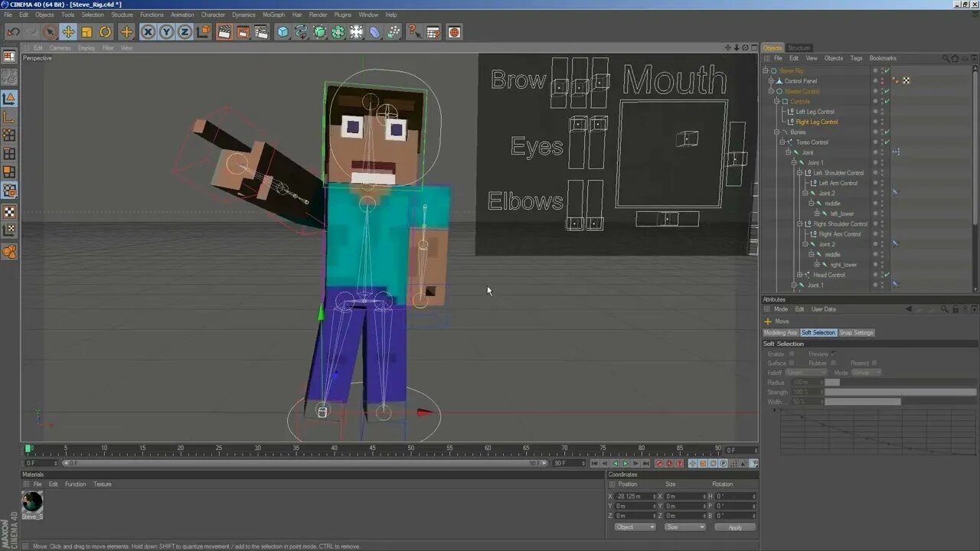
Task: Collapse the Bones group node
Action: click(x=776, y=132)
